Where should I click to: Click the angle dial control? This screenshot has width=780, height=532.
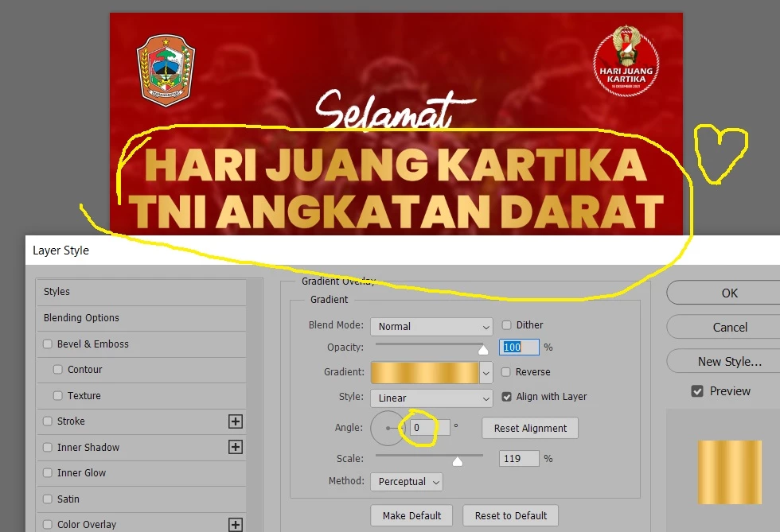pyautogui.click(x=388, y=428)
